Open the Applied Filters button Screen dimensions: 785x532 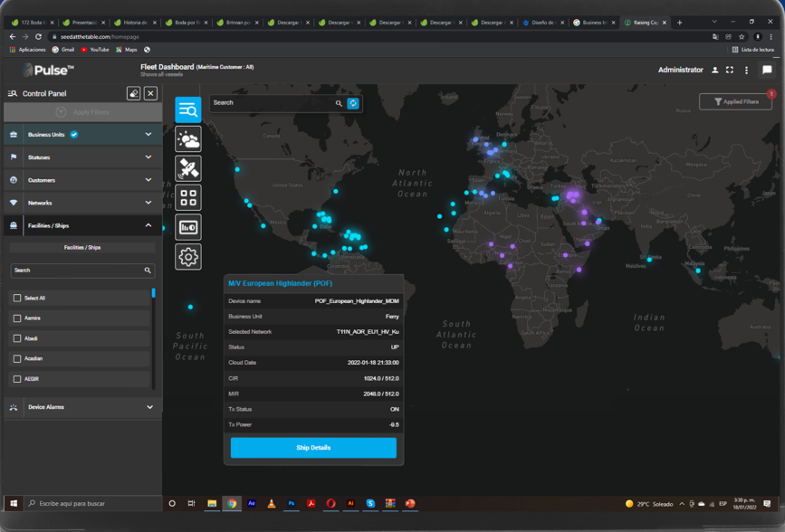click(735, 101)
